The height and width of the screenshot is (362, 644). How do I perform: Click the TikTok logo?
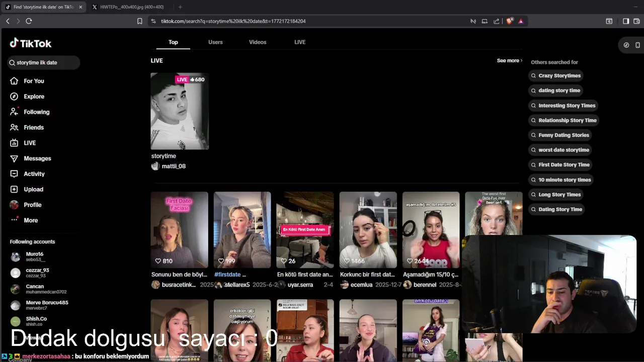[x=31, y=43]
